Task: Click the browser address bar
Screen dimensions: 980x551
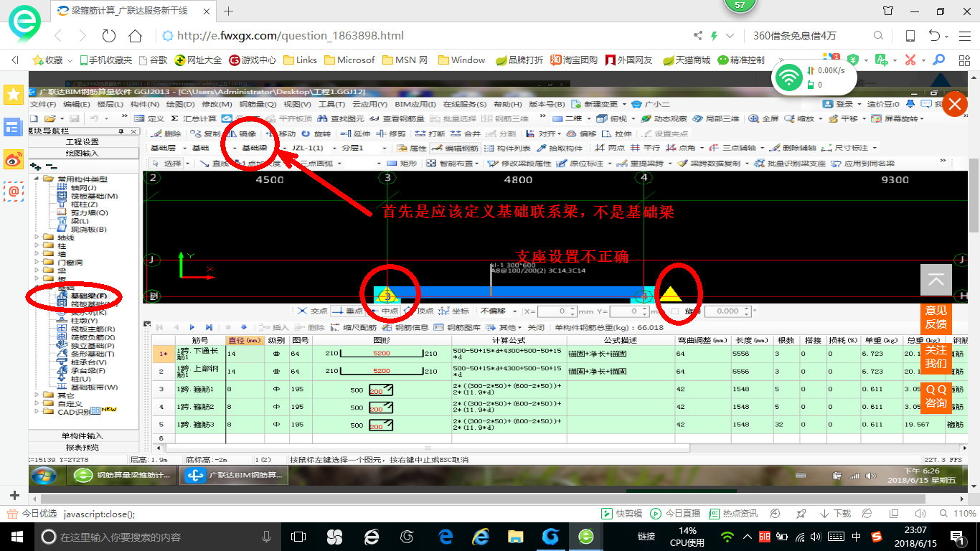Action: (x=423, y=36)
